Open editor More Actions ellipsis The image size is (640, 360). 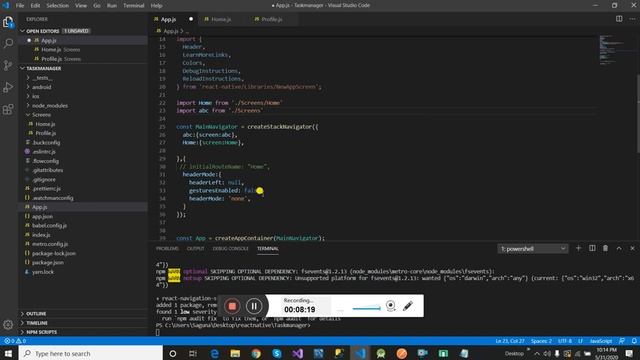click(x=632, y=19)
